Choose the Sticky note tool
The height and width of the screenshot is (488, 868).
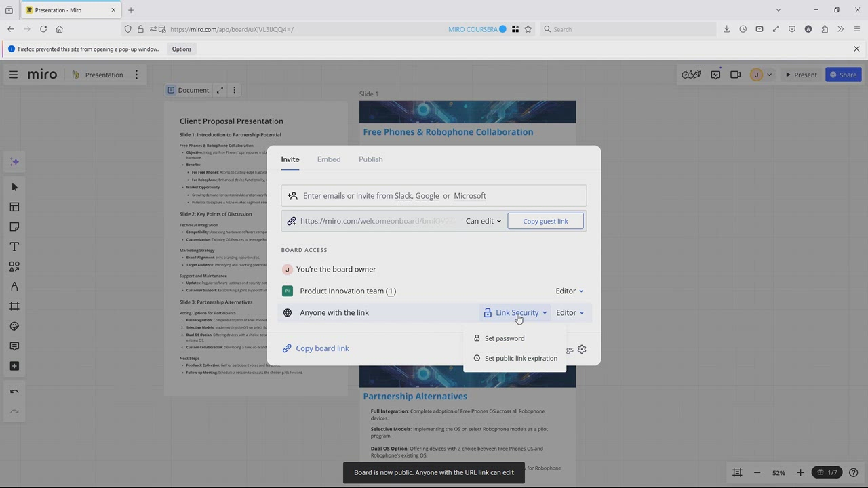click(x=14, y=227)
